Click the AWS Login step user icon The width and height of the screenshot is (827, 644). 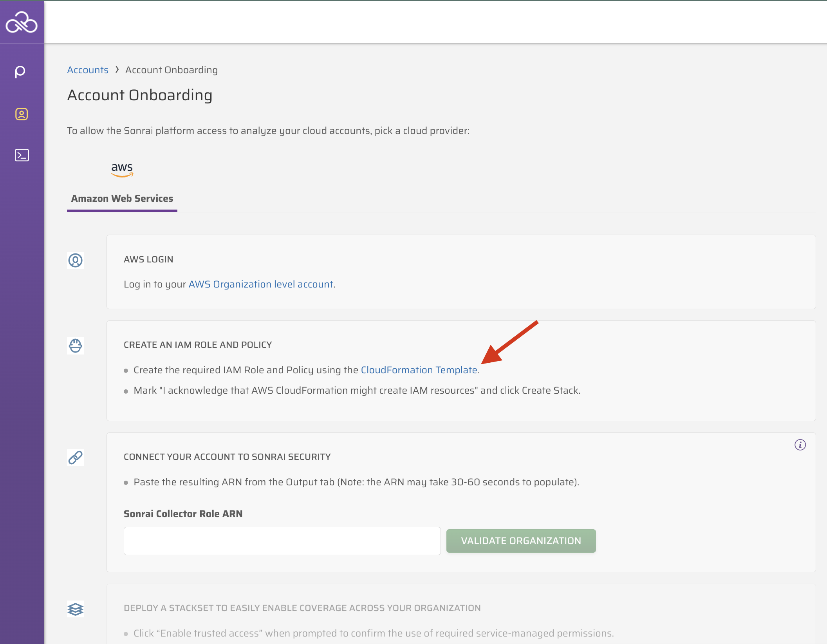point(76,260)
